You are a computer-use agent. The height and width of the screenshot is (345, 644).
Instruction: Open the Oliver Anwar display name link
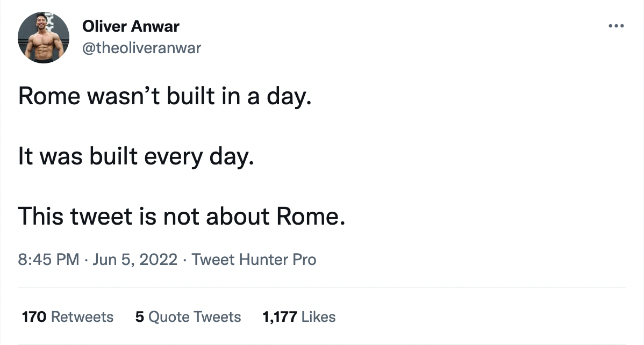[x=131, y=26]
